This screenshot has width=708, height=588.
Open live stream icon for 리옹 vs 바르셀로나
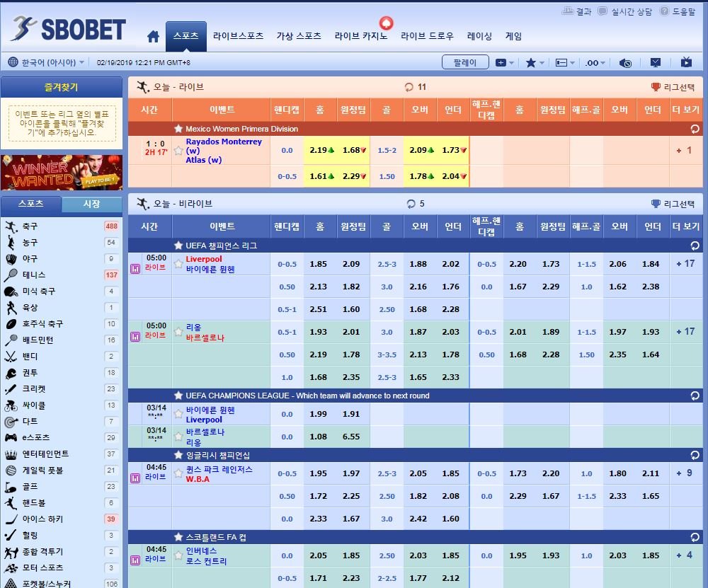[x=135, y=337]
